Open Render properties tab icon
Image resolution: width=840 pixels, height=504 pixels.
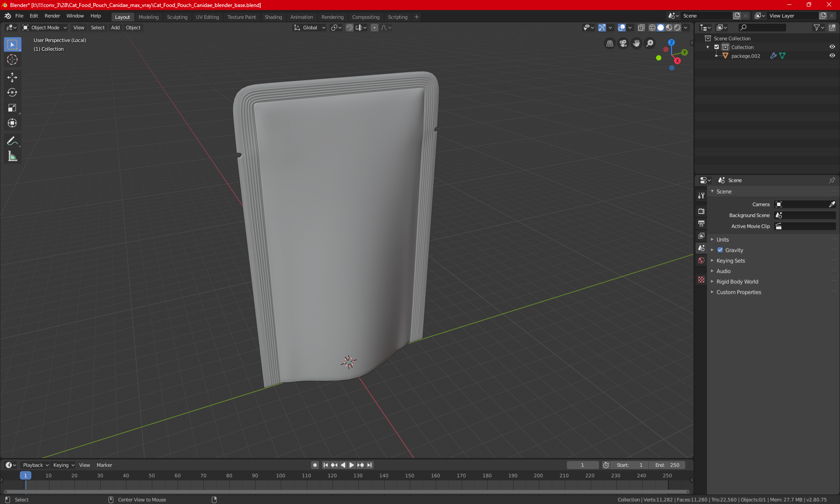tap(701, 211)
